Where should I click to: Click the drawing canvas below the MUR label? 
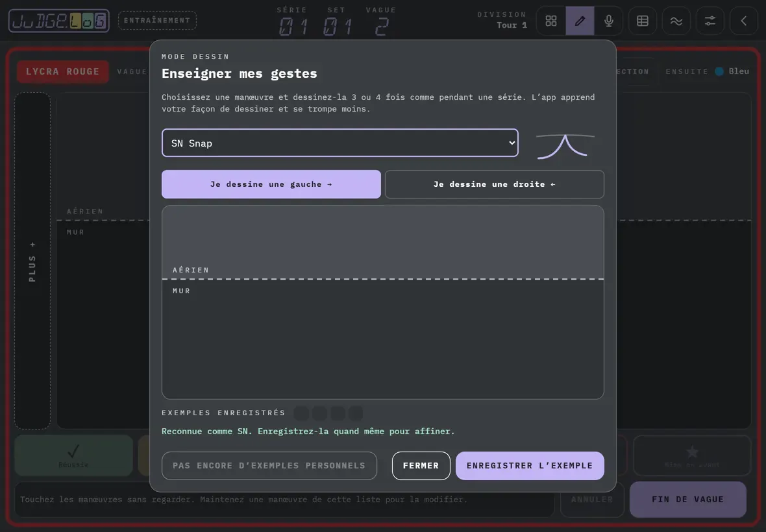point(383,339)
